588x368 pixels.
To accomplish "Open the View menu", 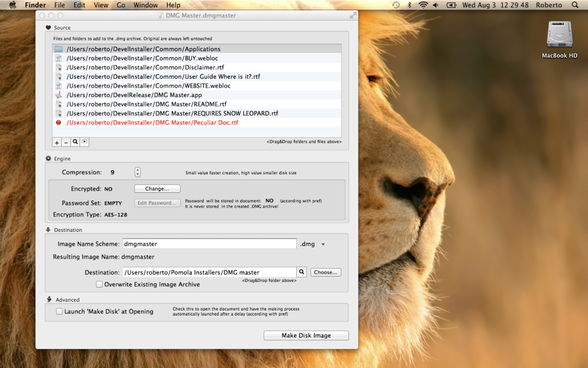I will (101, 5).
